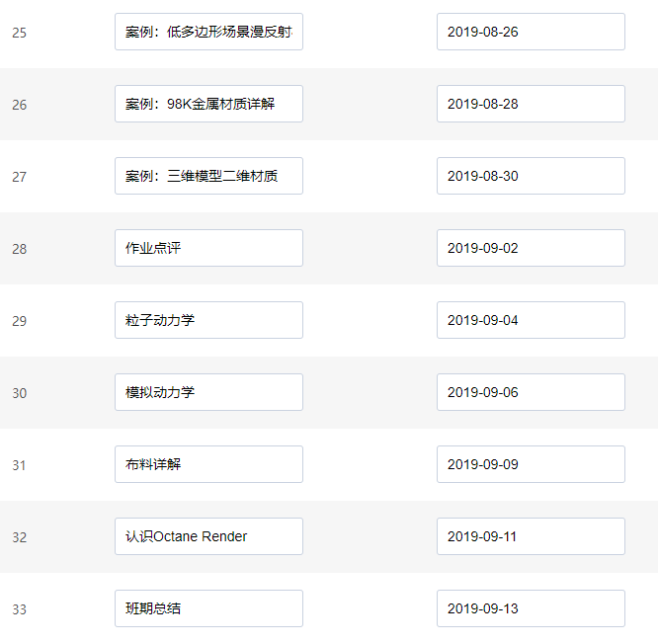Click the 模拟动力学 name field
This screenshot has height=644, width=658.
[208, 392]
